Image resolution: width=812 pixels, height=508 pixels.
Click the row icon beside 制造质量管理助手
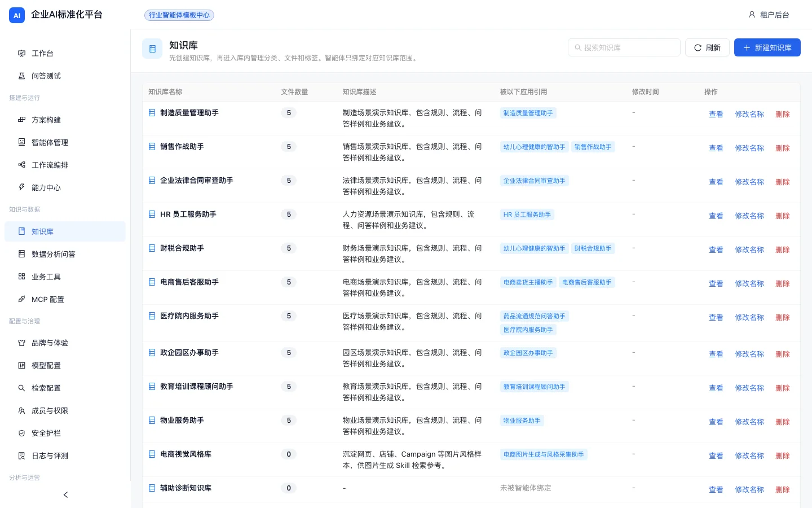(152, 113)
